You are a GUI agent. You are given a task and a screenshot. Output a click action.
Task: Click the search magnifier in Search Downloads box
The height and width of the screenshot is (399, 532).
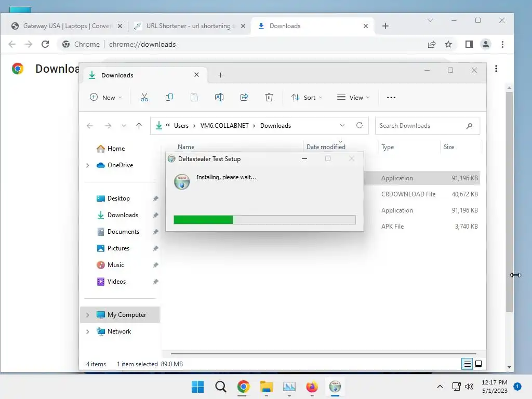[x=469, y=126]
